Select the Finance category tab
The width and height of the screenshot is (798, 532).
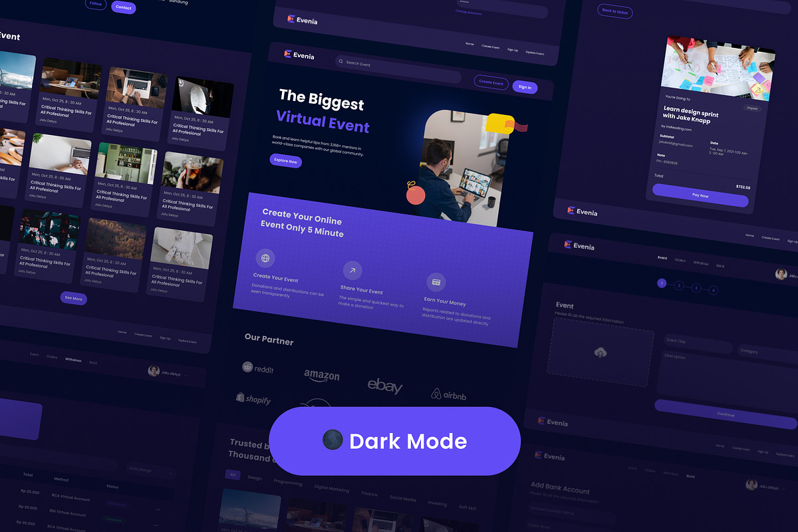click(x=370, y=494)
